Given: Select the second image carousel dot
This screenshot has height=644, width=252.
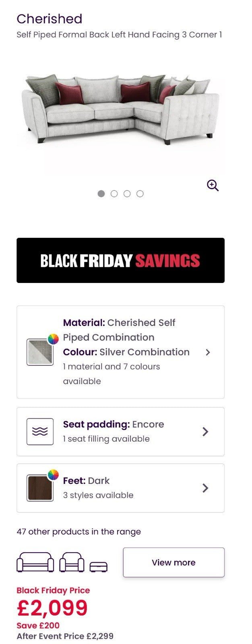Looking at the screenshot, I should (114, 194).
